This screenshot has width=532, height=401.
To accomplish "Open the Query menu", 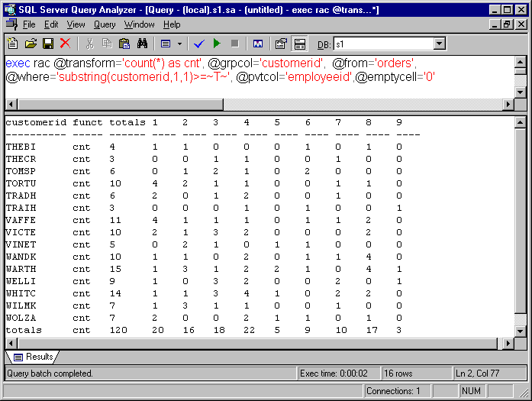I will coord(105,24).
